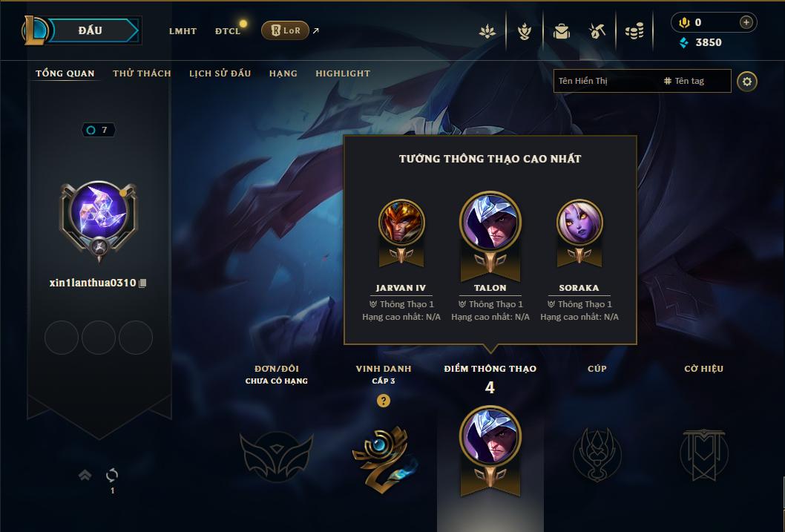Screen dimensions: 785x532
Task: Select Soraka portrait in top mastery panel
Action: pyautogui.click(x=579, y=223)
